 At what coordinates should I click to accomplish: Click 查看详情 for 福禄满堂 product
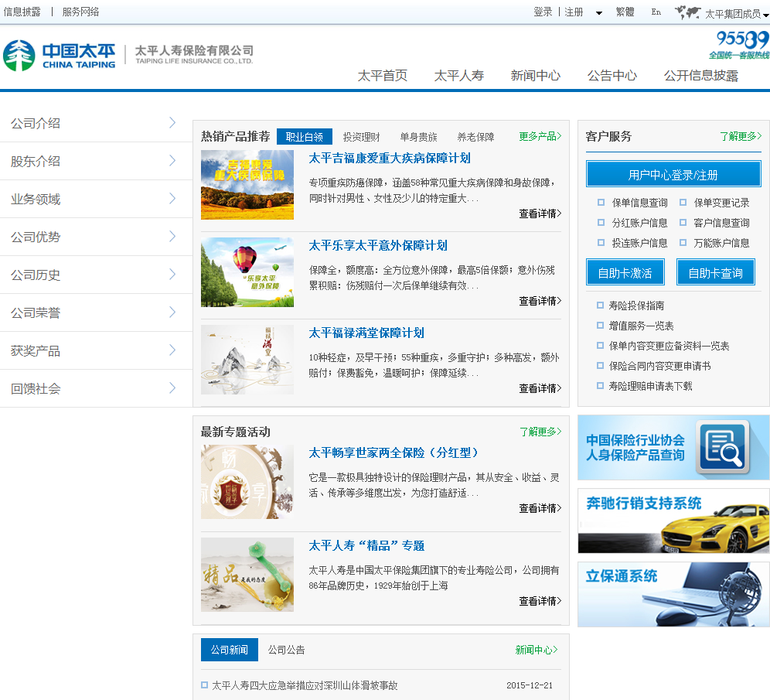tap(540, 388)
